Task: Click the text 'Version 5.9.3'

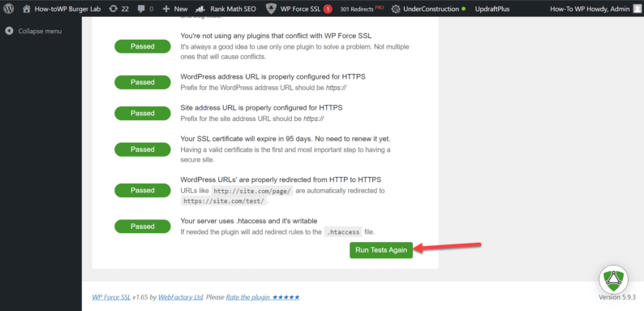Action: click(617, 297)
